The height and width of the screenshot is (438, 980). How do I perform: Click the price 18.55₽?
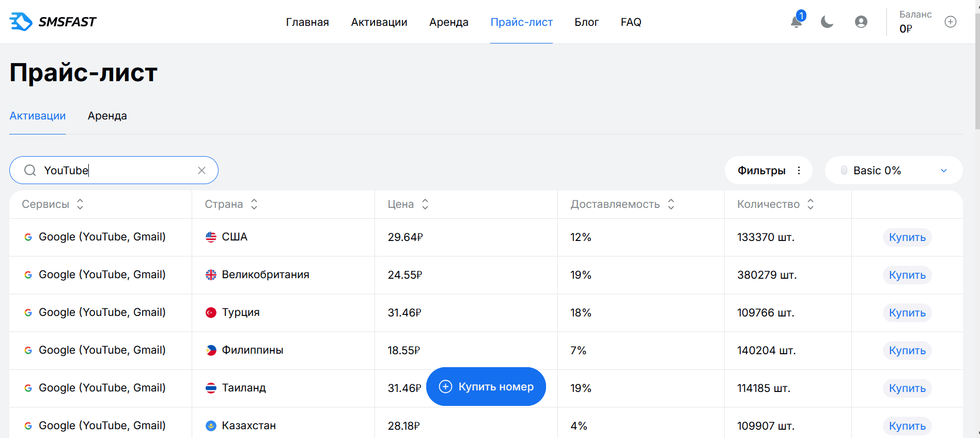pos(404,351)
